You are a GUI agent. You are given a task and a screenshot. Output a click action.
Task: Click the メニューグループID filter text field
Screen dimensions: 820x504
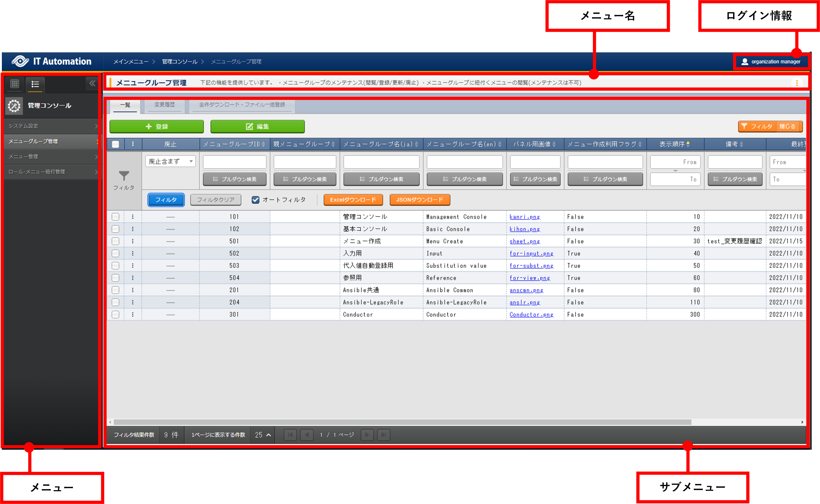pyautogui.click(x=234, y=162)
